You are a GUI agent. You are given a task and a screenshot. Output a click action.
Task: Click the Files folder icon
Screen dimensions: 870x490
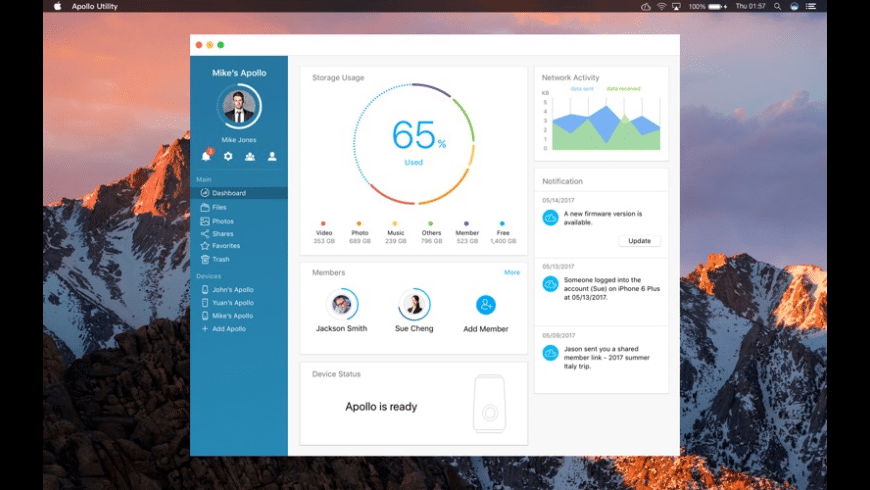205,207
